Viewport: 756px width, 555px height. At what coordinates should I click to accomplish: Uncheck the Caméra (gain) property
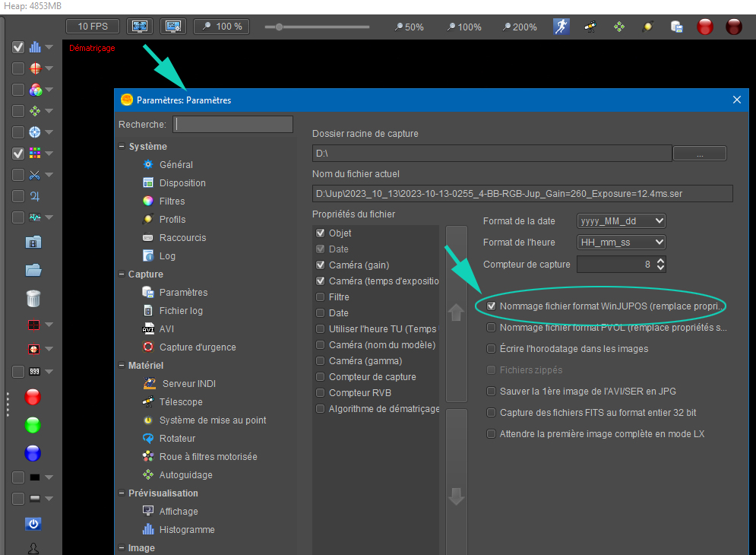coord(320,265)
